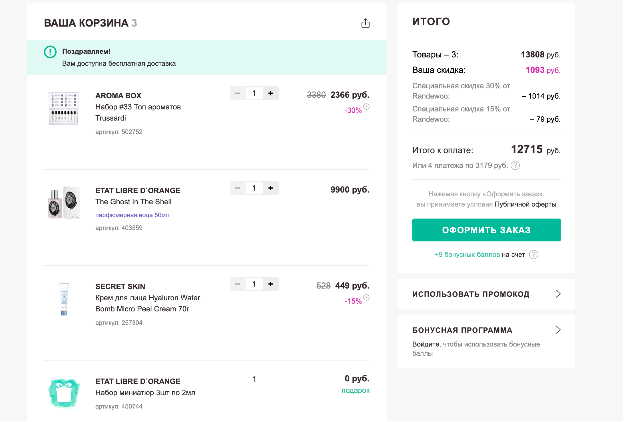Increase Secret Skin cream quantity with plus

[x=271, y=284]
